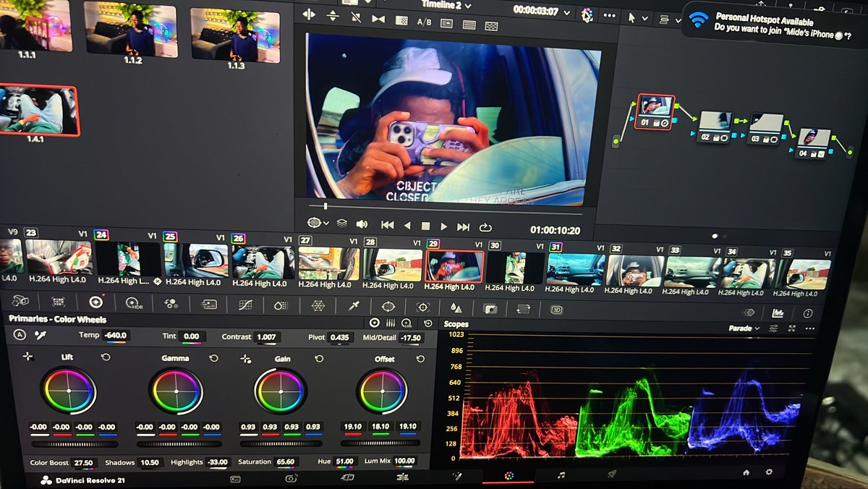Open the RGB Mixer palette
Screen dimensions: 868x489
coord(171,303)
